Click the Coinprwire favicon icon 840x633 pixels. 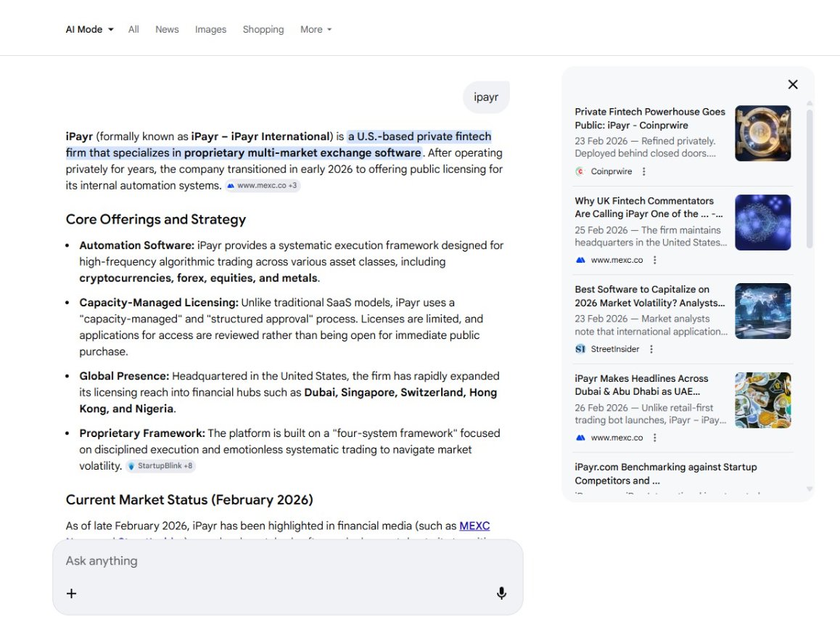click(580, 171)
